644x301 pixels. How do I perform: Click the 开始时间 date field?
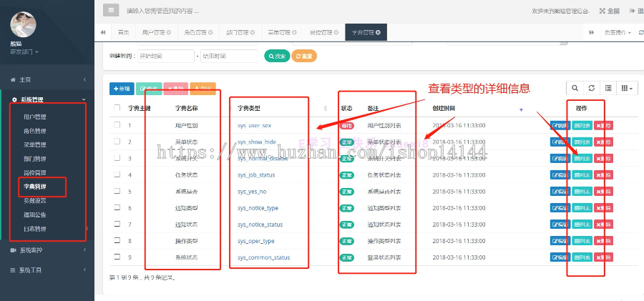165,56
